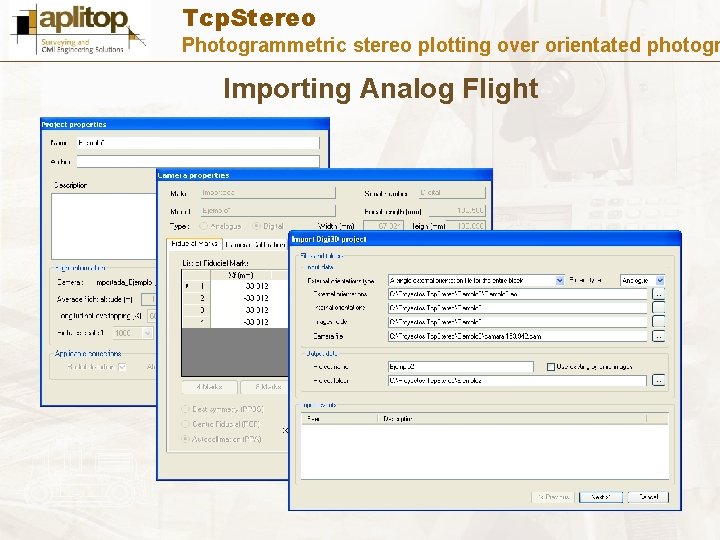
Task: Click the Import Digi3D project title bar
Action: click(484, 239)
